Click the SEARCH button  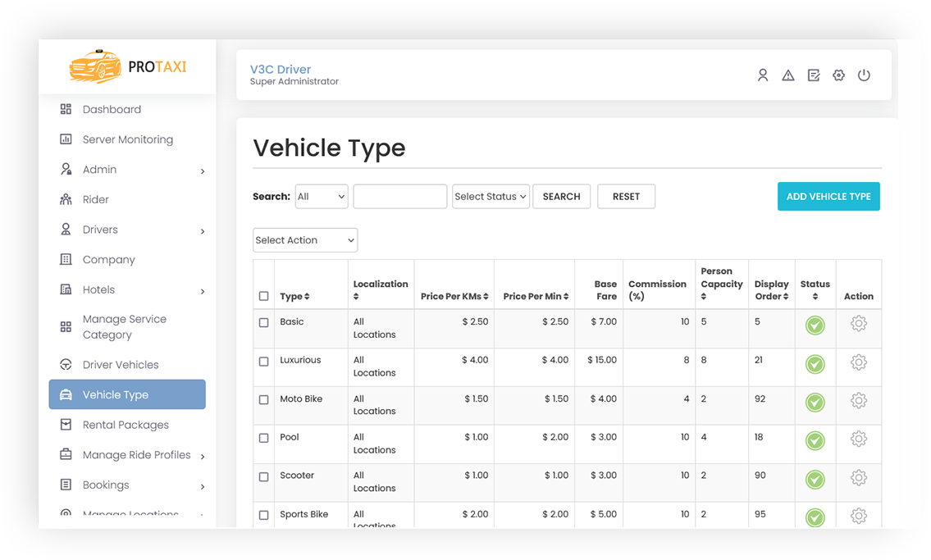(562, 196)
